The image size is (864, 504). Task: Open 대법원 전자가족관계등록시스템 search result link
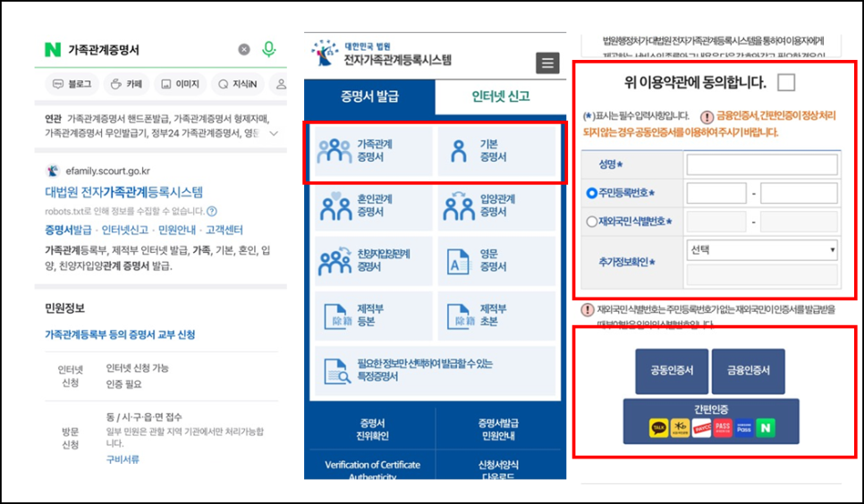[124, 192]
